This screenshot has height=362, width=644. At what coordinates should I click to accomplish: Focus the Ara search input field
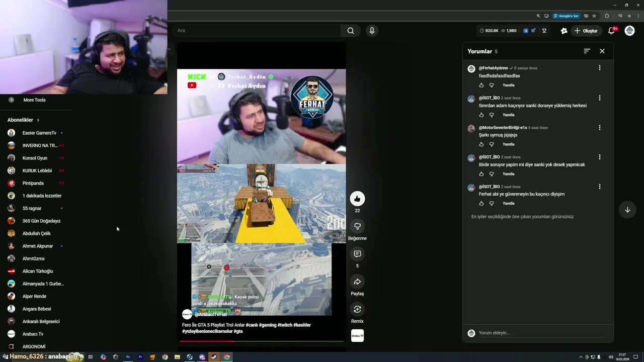[x=257, y=31]
